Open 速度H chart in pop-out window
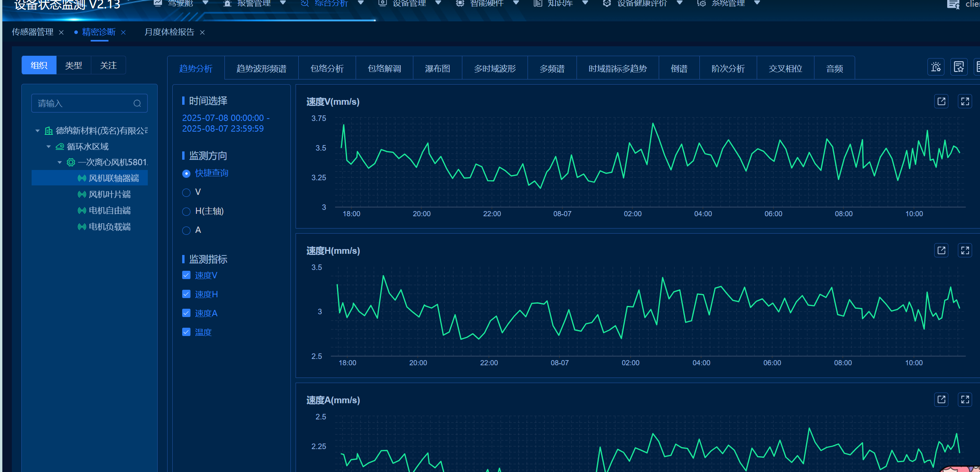Viewport: 980px width, 472px height. click(941, 250)
